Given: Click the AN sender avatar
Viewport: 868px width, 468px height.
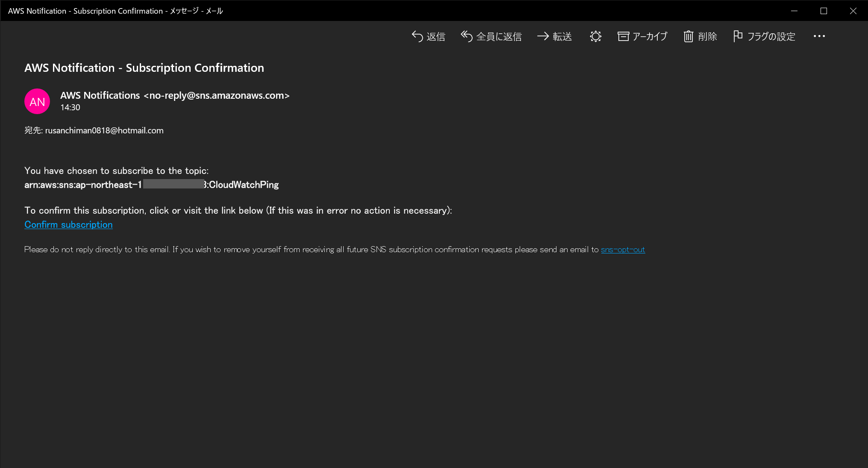Looking at the screenshot, I should tap(37, 101).
